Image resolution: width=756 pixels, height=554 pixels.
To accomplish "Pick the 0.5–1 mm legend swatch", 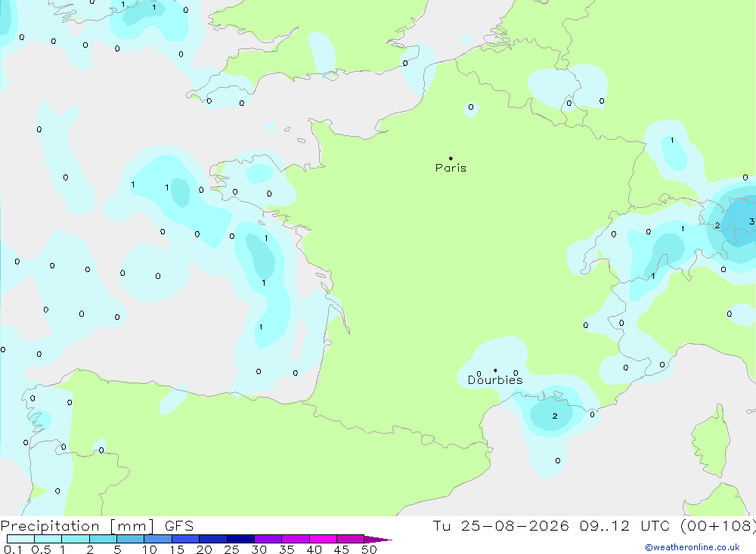I will [48, 539].
